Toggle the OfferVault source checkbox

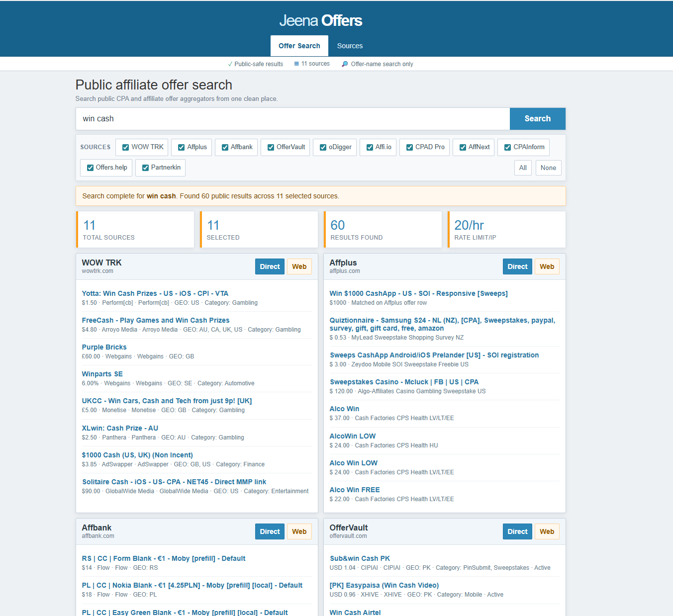coord(271,147)
